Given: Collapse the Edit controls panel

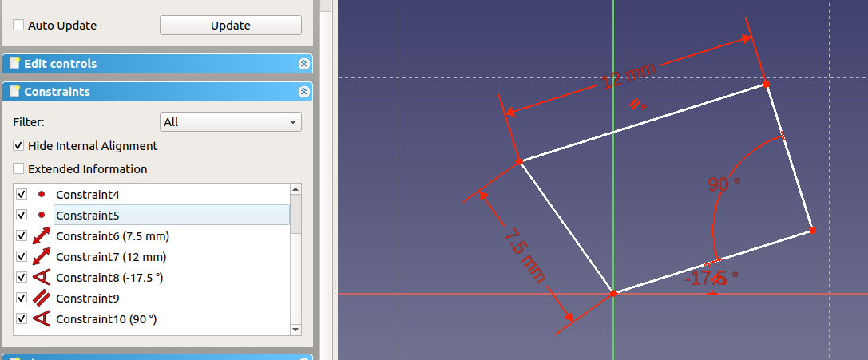Looking at the screenshot, I should coord(303,64).
